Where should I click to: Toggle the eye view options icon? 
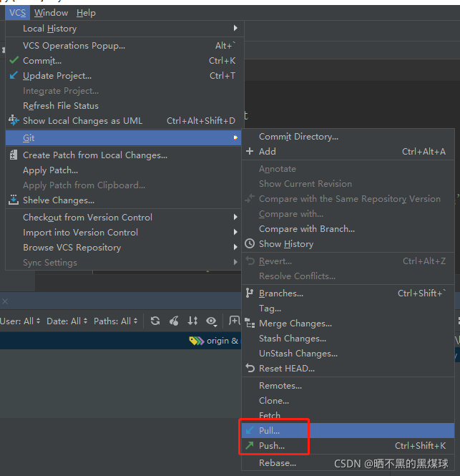click(212, 321)
